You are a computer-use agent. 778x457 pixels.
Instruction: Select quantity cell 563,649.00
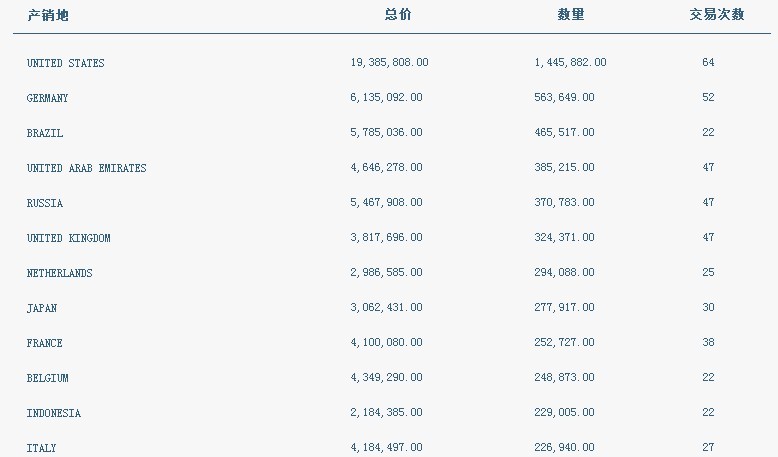point(564,97)
